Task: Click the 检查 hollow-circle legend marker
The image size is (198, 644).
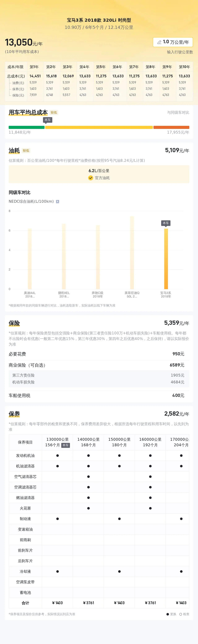Action: coord(181,614)
